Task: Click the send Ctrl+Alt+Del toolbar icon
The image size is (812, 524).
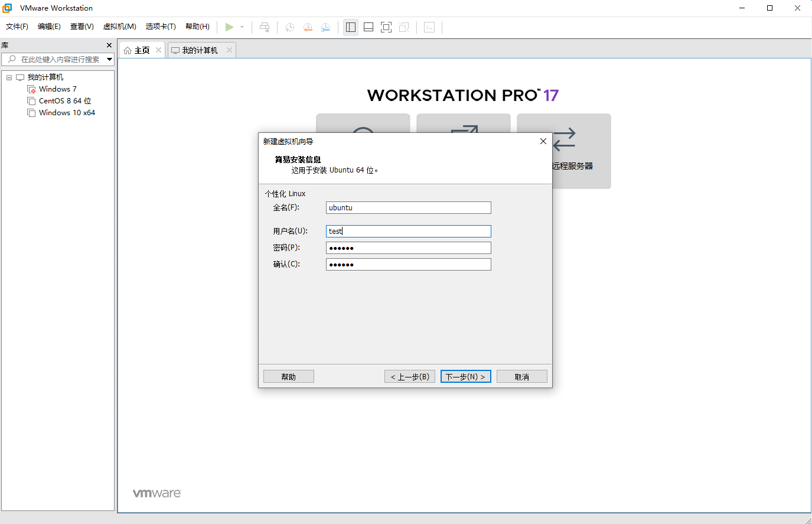Action: click(265, 27)
